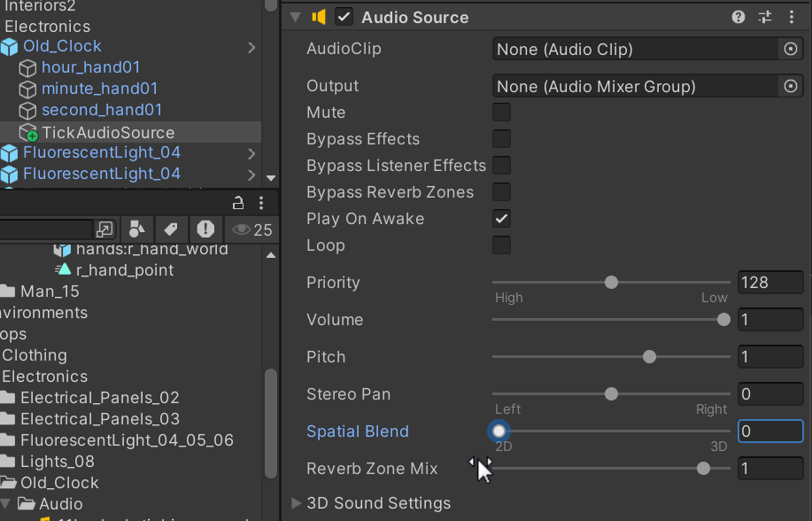
Task: Open the search by label tag icon
Action: coord(170,229)
